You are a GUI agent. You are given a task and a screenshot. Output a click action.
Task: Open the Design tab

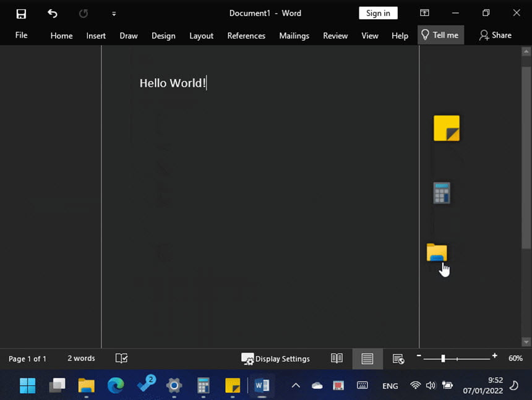coord(163,36)
